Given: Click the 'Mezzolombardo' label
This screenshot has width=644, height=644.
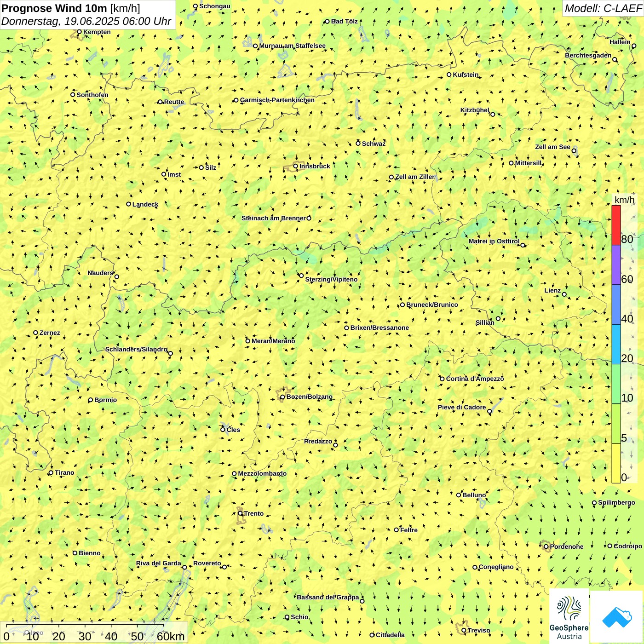Looking at the screenshot, I should (x=262, y=474).
